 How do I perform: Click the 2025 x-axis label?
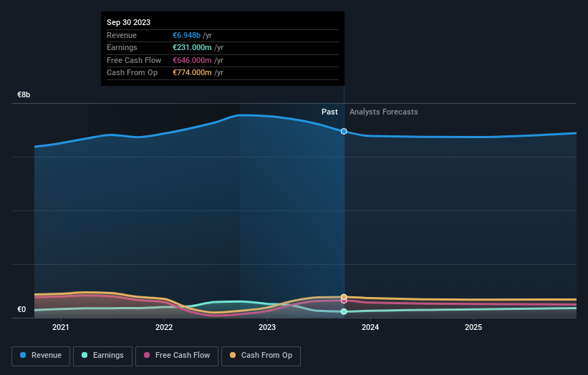473,327
